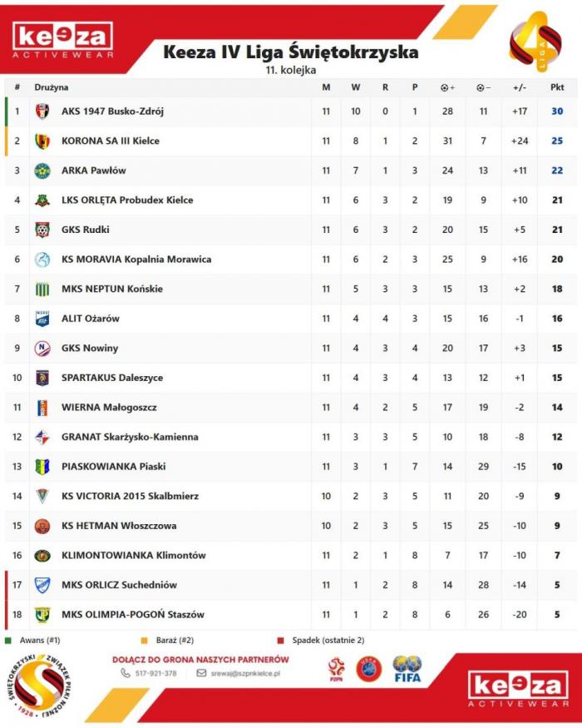Click the Drużyna column header
Screen dimensions: 582x728
tap(52, 87)
